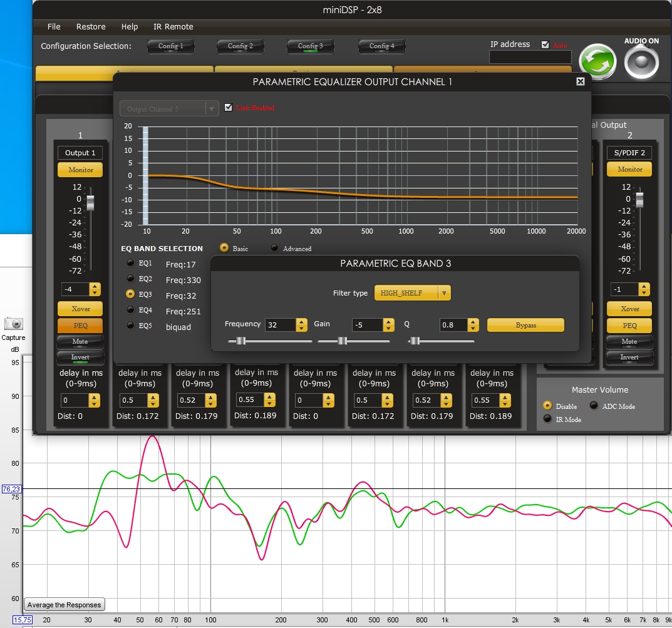672x628 pixels.
Task: Click Average the Responses button in graph window
Action: (65, 604)
